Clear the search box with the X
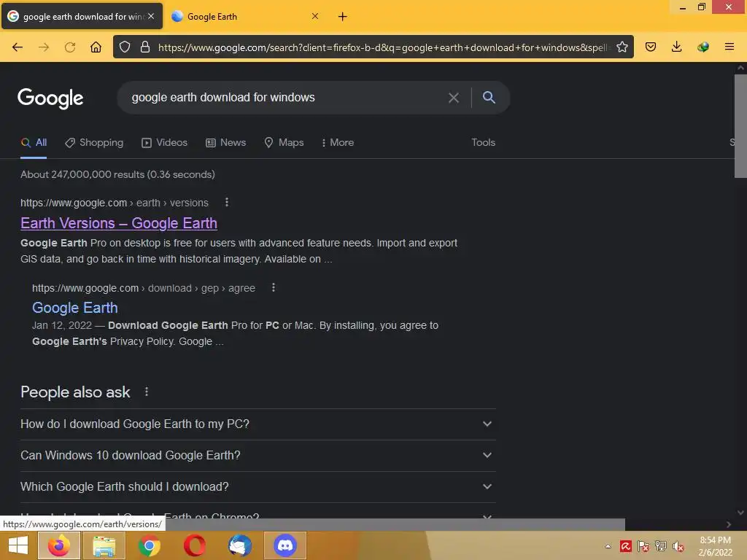The image size is (747, 560). (454, 98)
